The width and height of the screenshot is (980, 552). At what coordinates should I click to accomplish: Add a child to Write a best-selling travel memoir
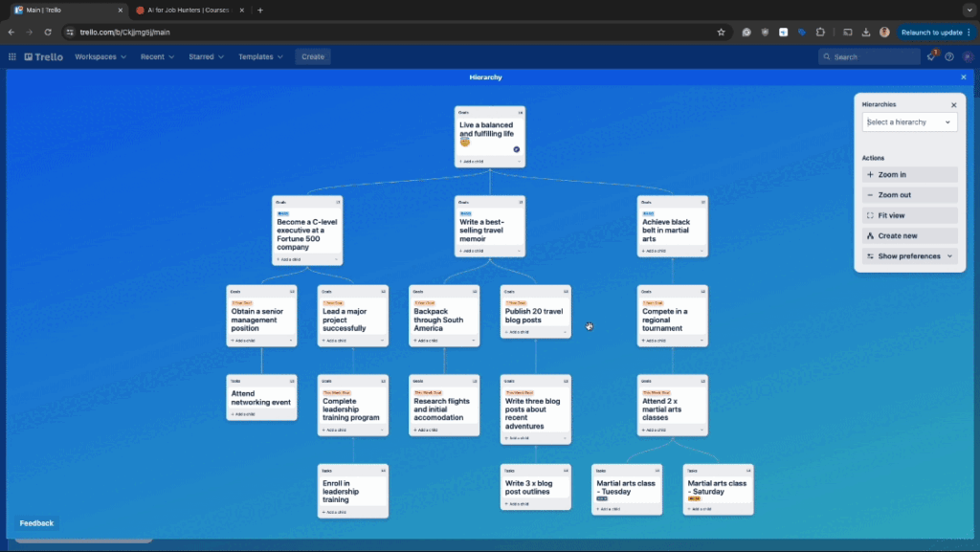point(472,252)
